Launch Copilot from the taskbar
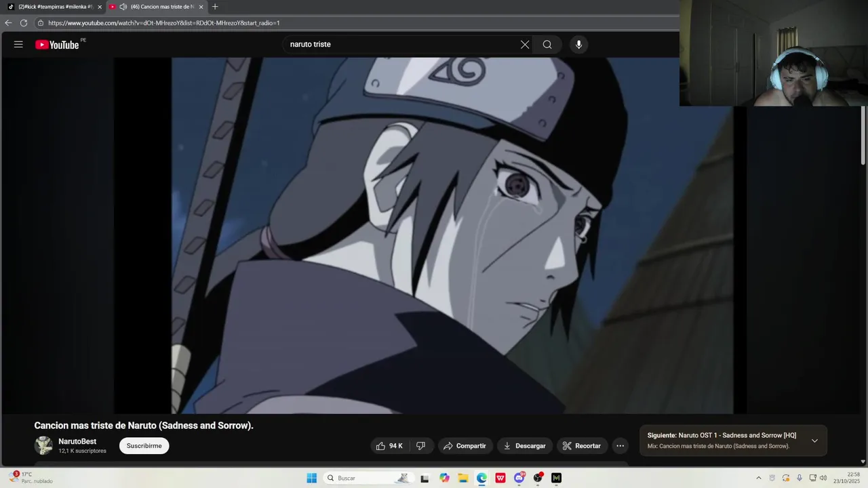This screenshot has height=488, width=868. coord(444,478)
